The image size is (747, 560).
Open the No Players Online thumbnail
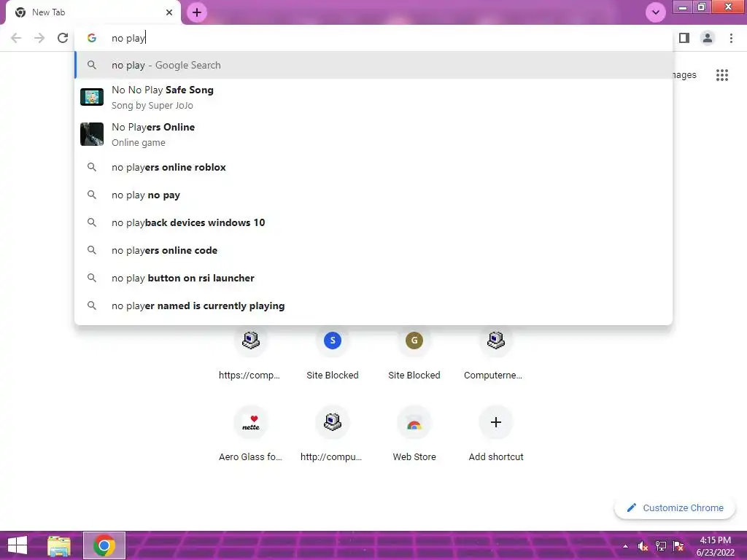(91, 134)
